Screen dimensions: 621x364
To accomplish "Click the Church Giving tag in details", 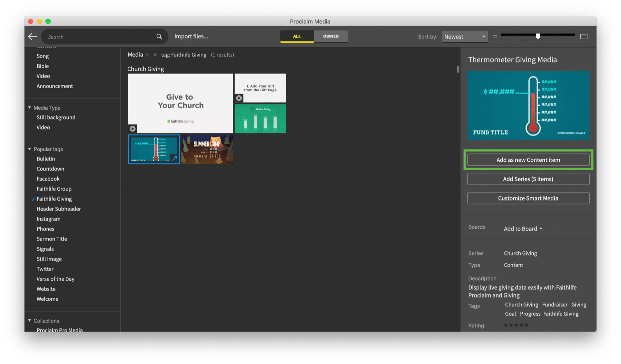I will (521, 305).
